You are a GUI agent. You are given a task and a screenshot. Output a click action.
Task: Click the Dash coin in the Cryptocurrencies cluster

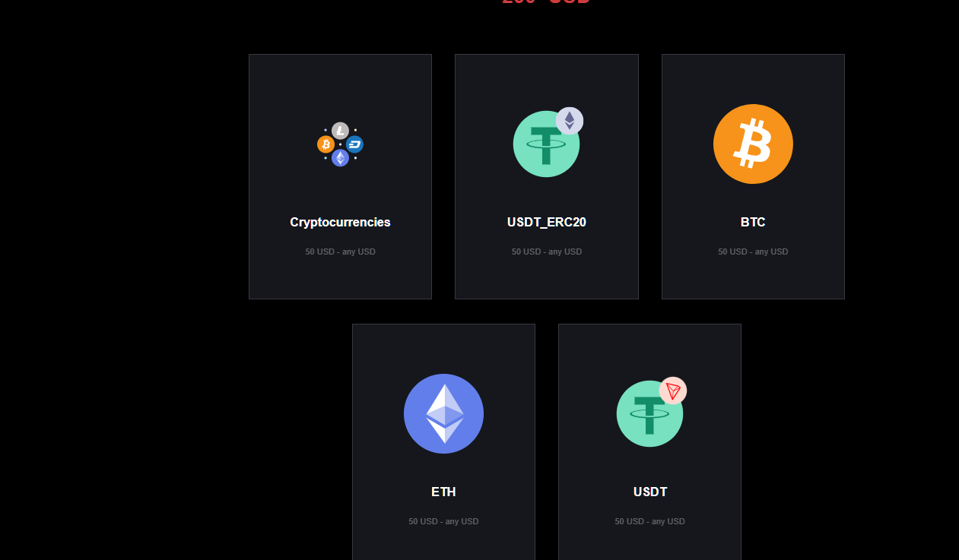[354, 144]
